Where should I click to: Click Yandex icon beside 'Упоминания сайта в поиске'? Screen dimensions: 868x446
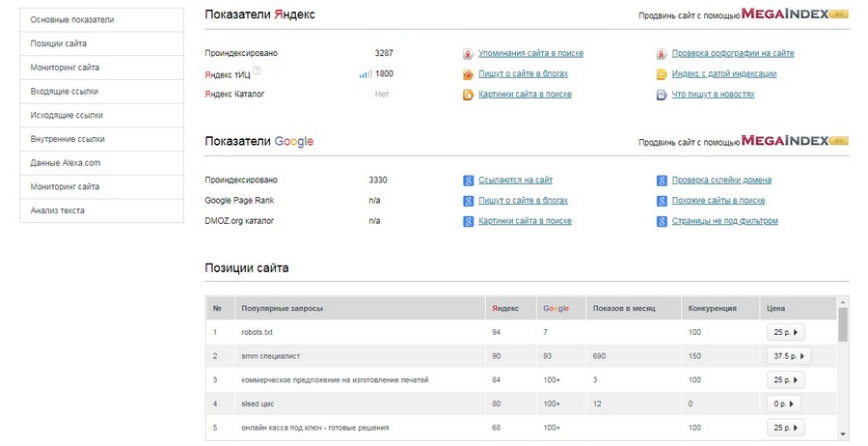tap(469, 54)
